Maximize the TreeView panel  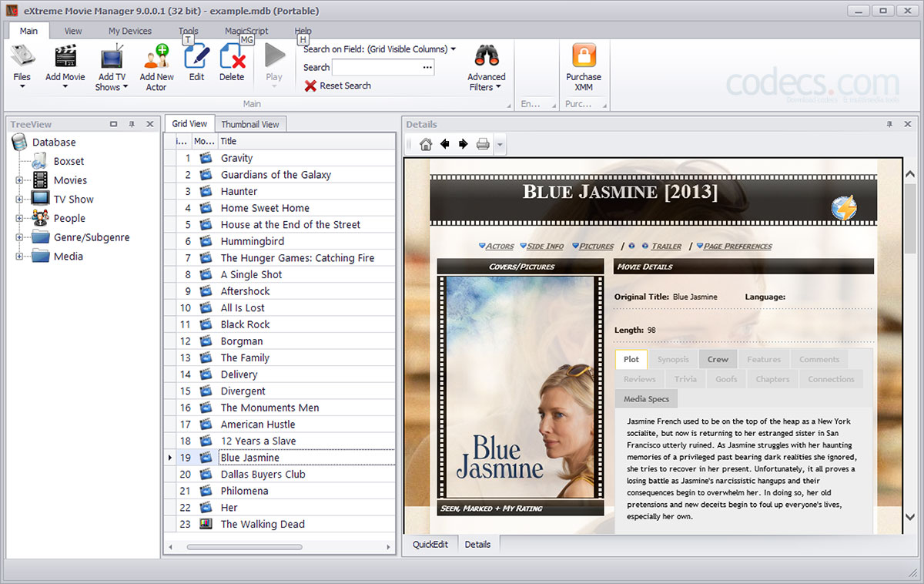[x=113, y=124]
